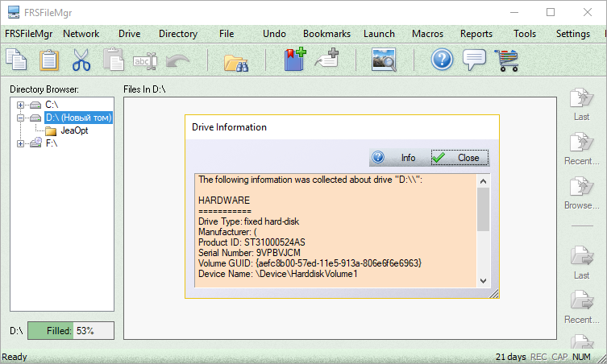The image size is (607, 364).
Task: Expand the C:\ drive node
Action: pyautogui.click(x=20, y=105)
